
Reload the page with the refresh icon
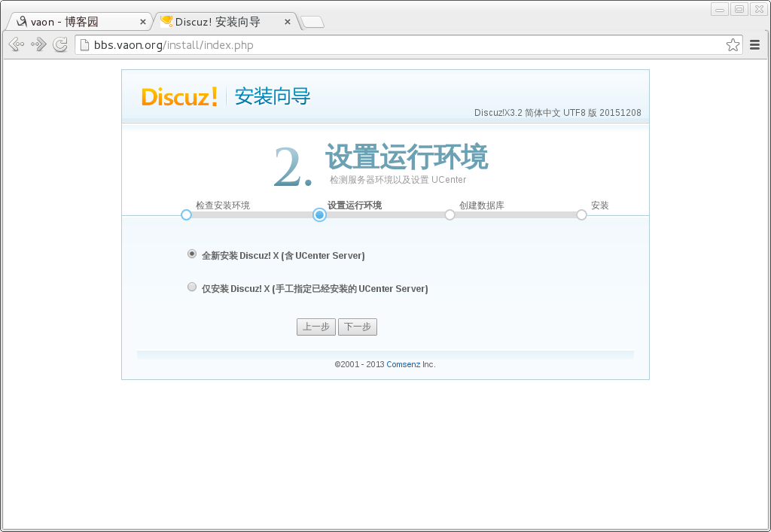(60, 44)
